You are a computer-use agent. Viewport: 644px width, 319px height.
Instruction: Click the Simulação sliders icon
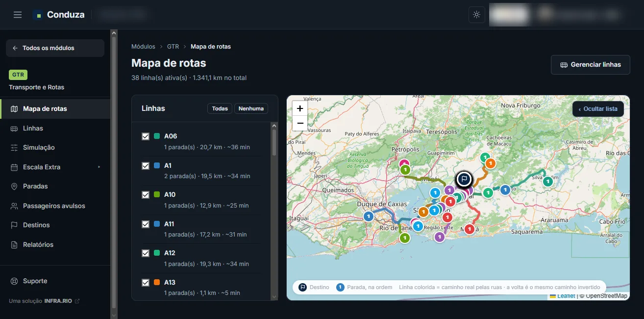click(14, 148)
